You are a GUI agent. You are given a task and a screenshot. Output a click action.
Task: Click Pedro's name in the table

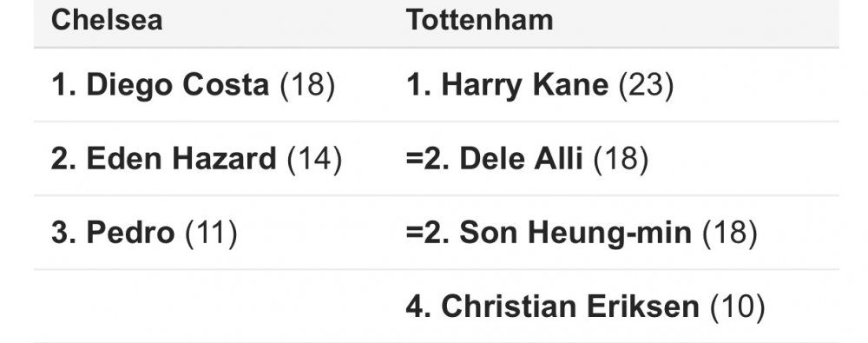pyautogui.click(x=131, y=232)
